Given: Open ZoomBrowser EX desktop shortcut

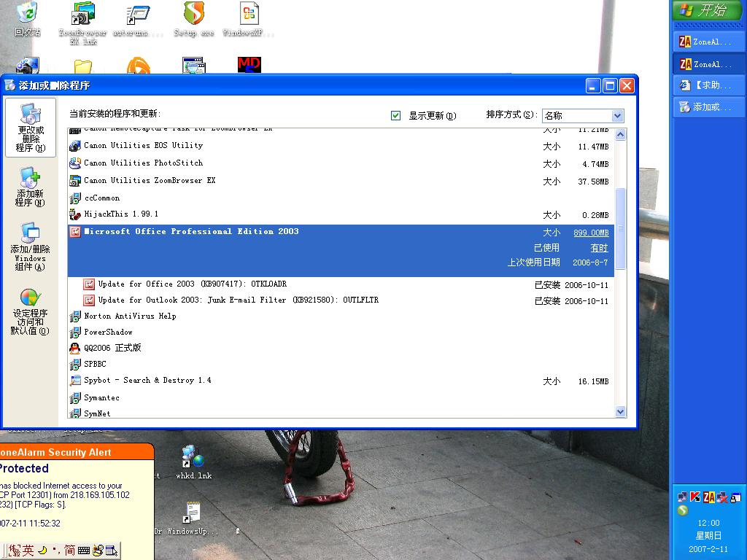Looking at the screenshot, I should [x=83, y=23].
